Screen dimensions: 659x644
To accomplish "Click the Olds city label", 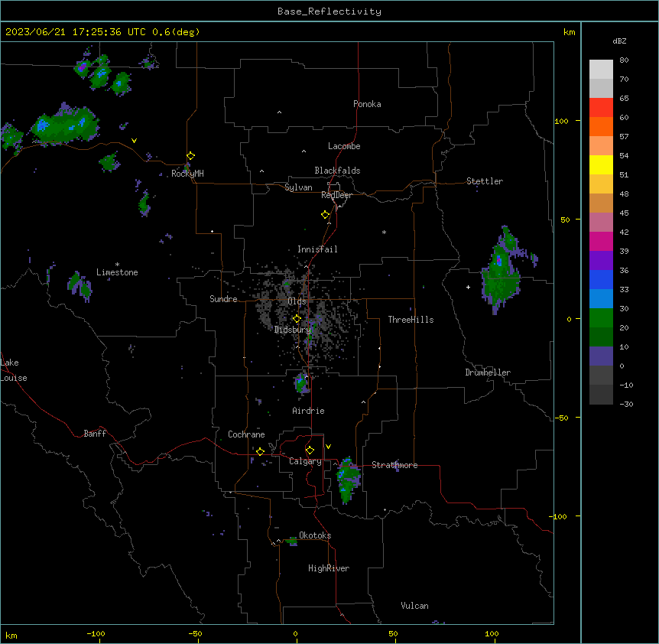I will click(x=297, y=301).
